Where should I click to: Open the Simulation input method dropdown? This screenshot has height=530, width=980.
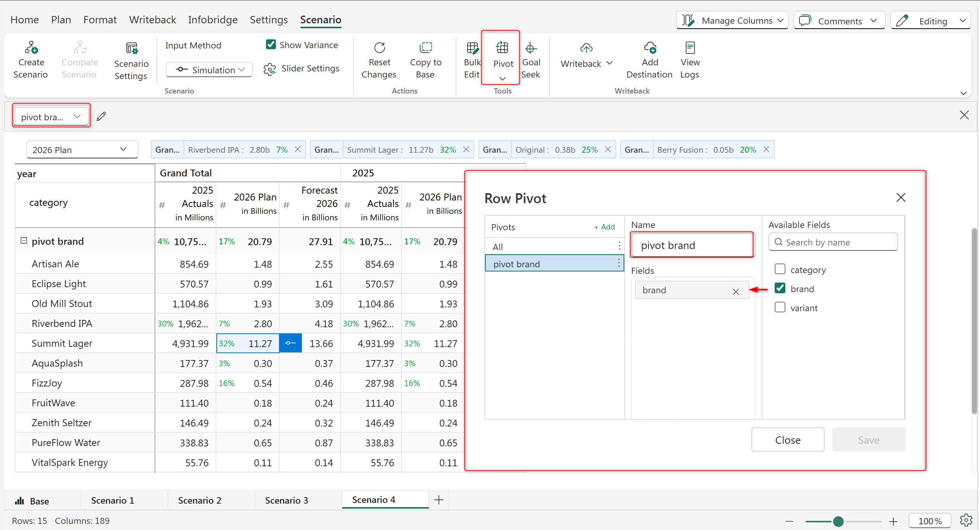209,70
